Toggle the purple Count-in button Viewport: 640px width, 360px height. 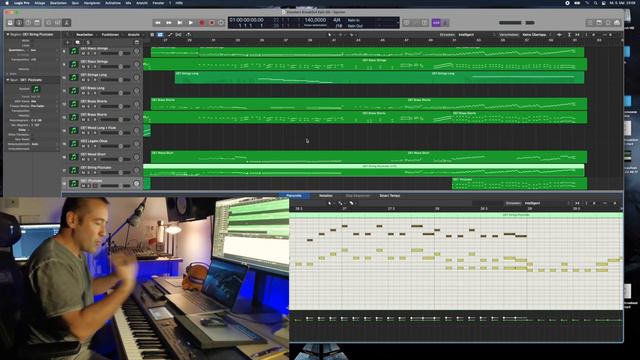pyautogui.click(x=436, y=23)
